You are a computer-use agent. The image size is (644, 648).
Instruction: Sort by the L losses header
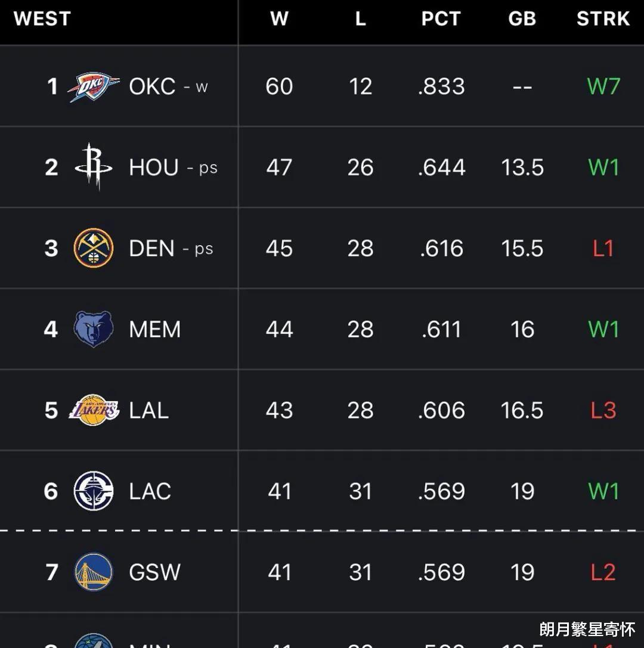point(360,18)
